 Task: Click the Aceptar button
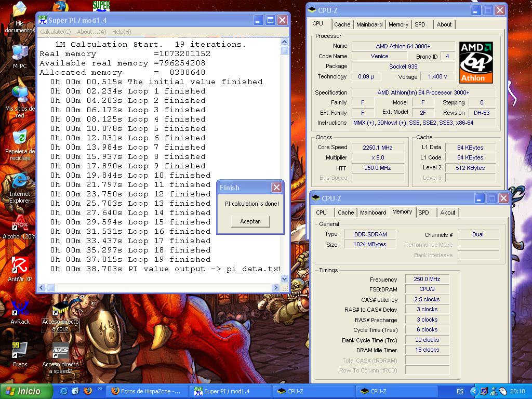pyautogui.click(x=250, y=221)
